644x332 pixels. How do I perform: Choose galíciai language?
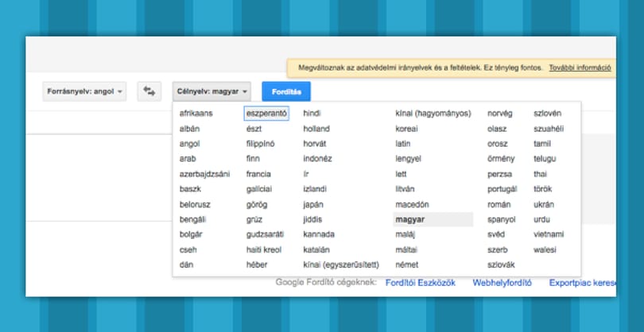pyautogui.click(x=258, y=189)
